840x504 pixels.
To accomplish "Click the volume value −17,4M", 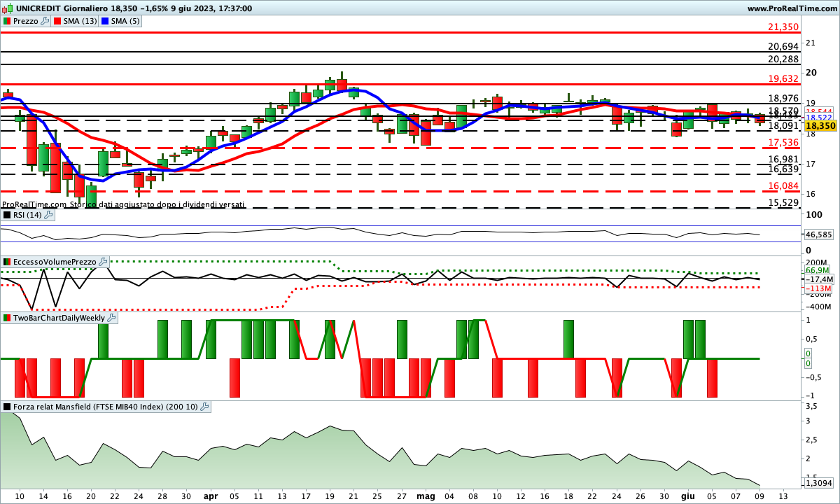I will [819, 279].
